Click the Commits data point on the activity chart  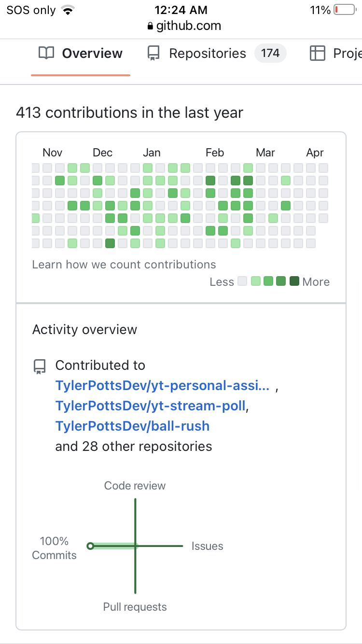(x=90, y=546)
